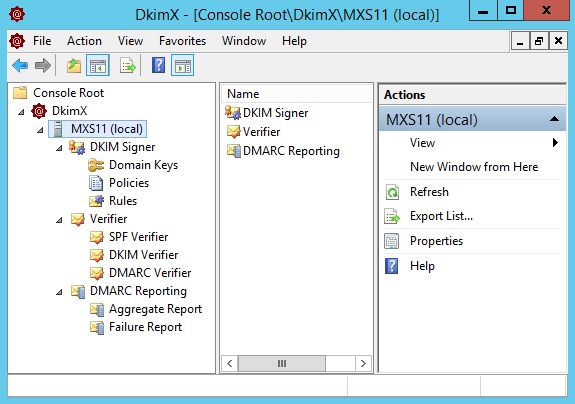Click the Domain Keys key icon

coord(96,165)
